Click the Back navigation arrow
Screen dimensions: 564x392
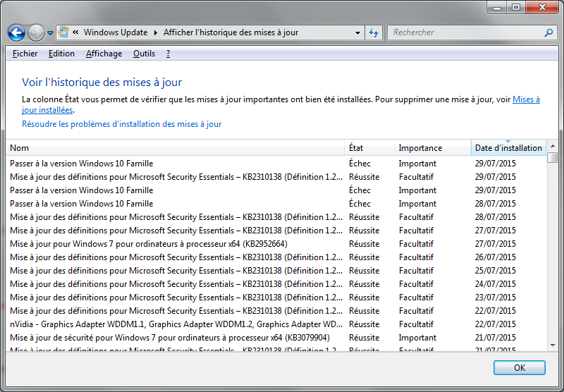(x=16, y=32)
